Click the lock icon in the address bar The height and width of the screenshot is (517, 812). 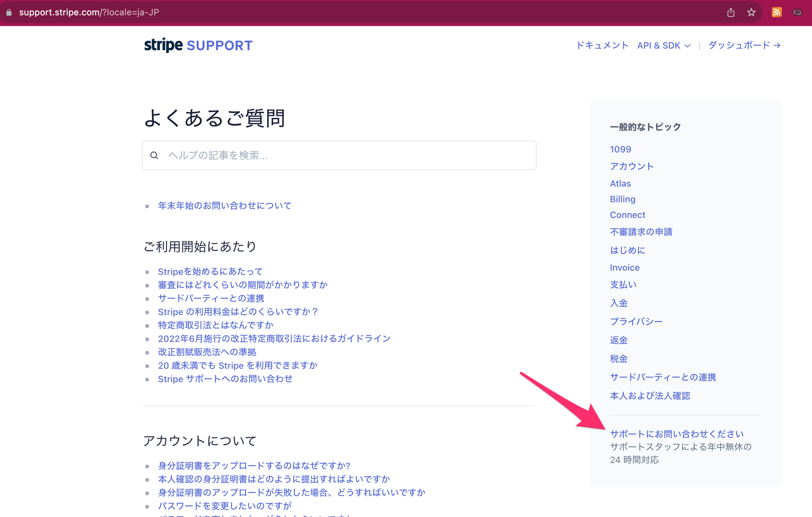(9, 12)
